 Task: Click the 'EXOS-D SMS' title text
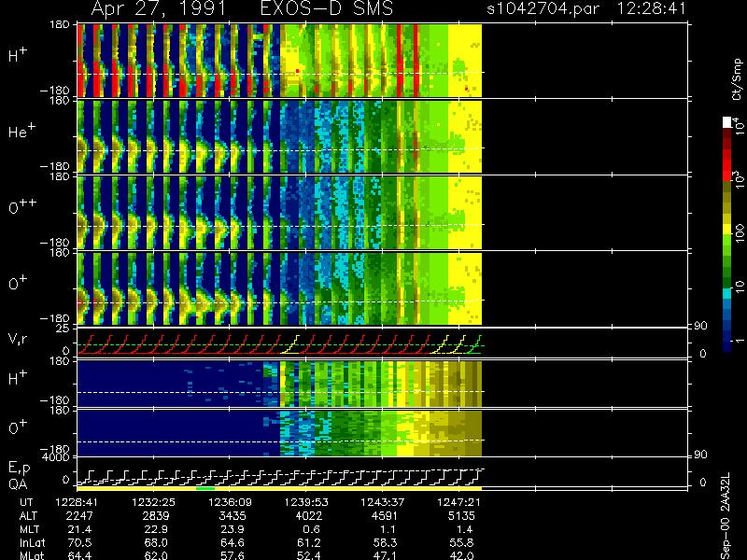point(327,8)
